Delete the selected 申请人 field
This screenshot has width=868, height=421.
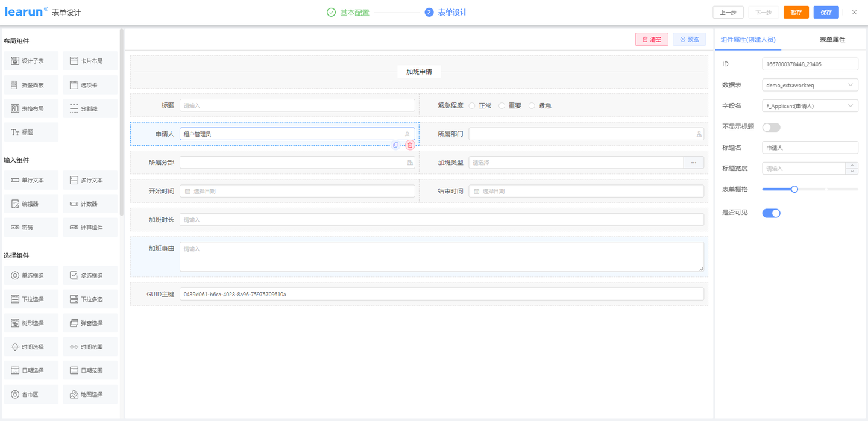tap(410, 145)
